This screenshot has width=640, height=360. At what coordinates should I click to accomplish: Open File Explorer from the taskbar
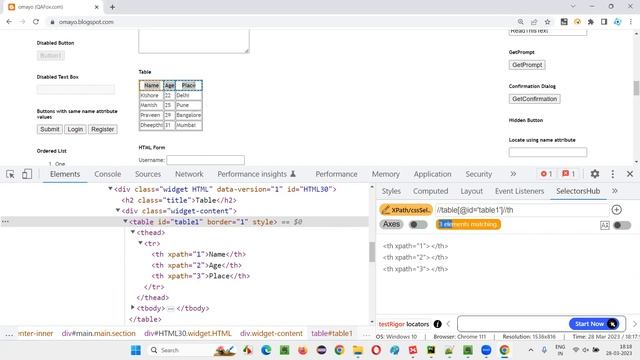358,350
